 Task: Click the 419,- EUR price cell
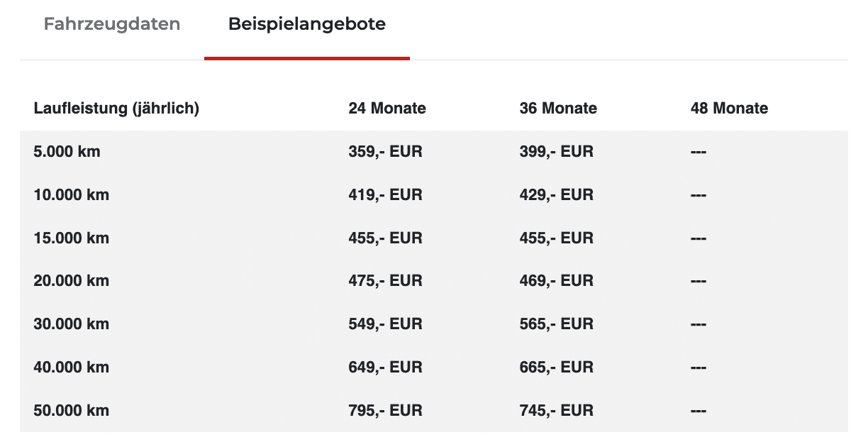(385, 195)
